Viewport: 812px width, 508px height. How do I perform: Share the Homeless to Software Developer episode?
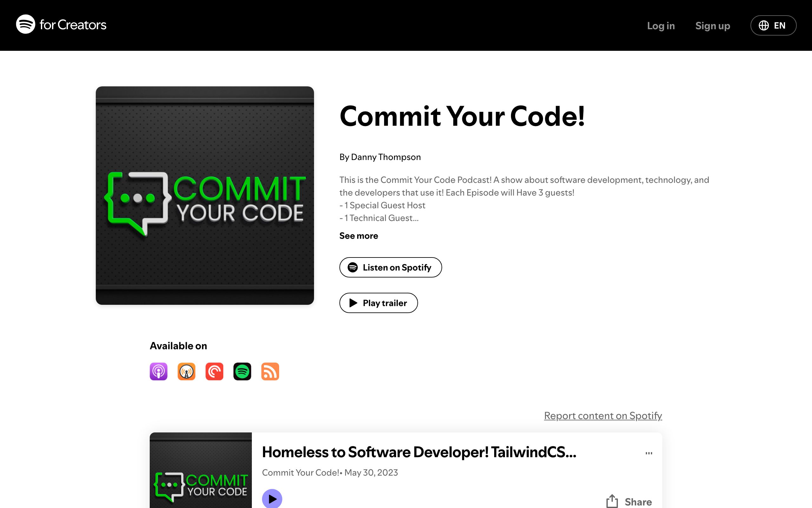629,501
